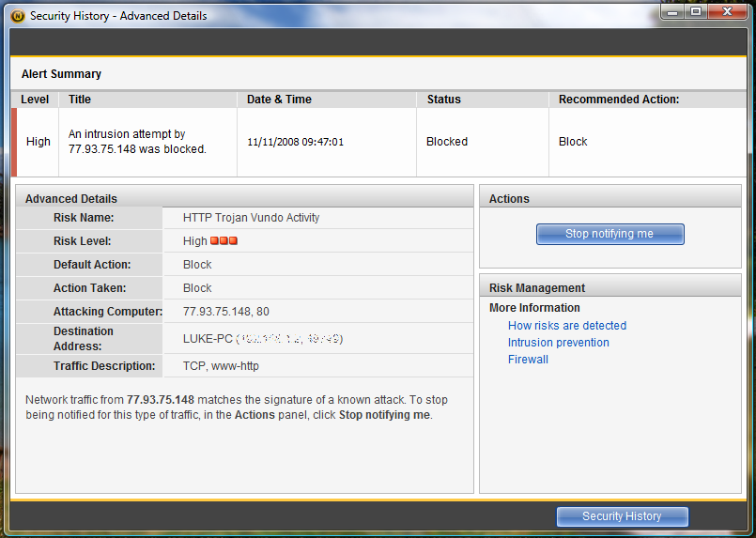The height and width of the screenshot is (538, 756).
Task: Click the Level column header
Action: click(35, 100)
